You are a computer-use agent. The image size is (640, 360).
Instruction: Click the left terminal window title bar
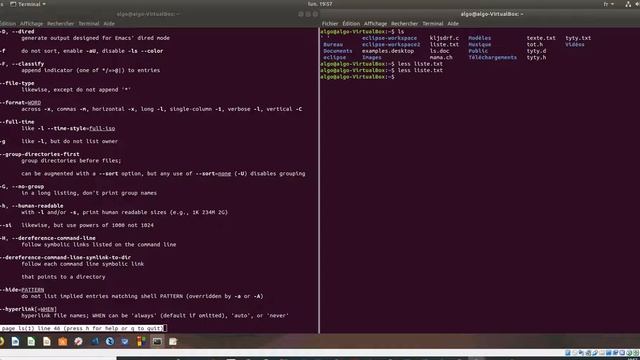coord(148,14)
